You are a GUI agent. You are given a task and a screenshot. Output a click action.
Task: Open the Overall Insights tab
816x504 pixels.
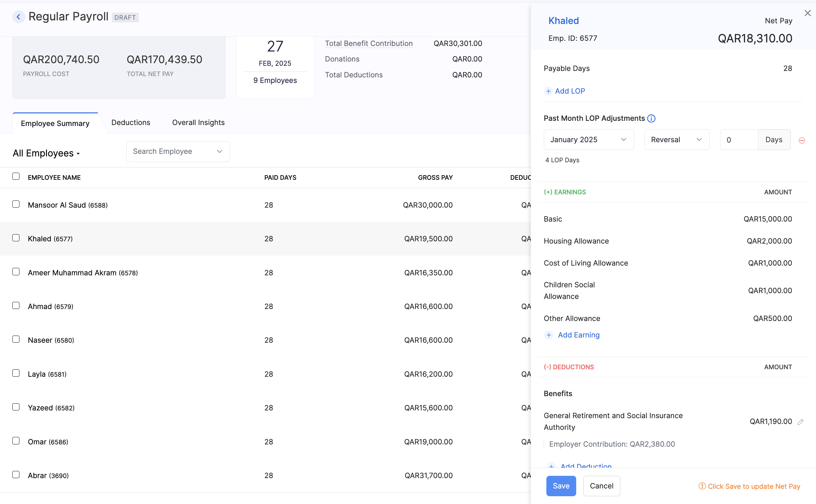pos(198,122)
